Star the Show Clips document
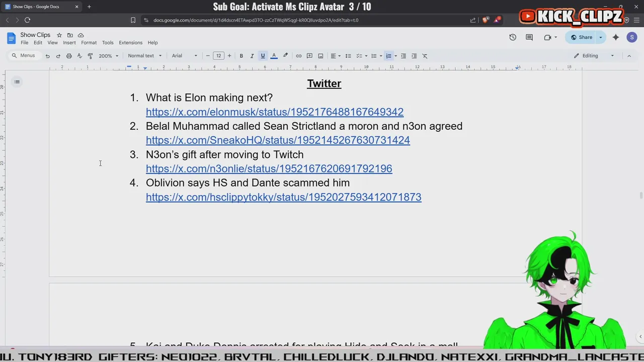This screenshot has height=362, width=644. [59, 35]
